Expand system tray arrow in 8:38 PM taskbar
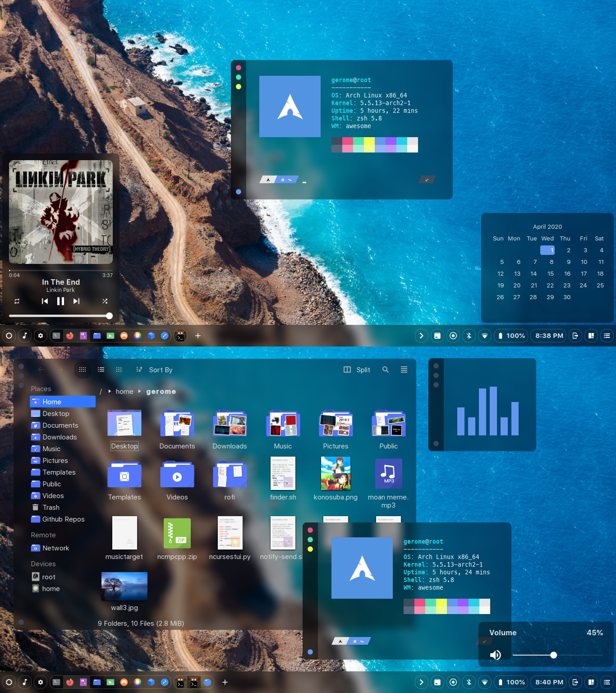 click(x=421, y=336)
